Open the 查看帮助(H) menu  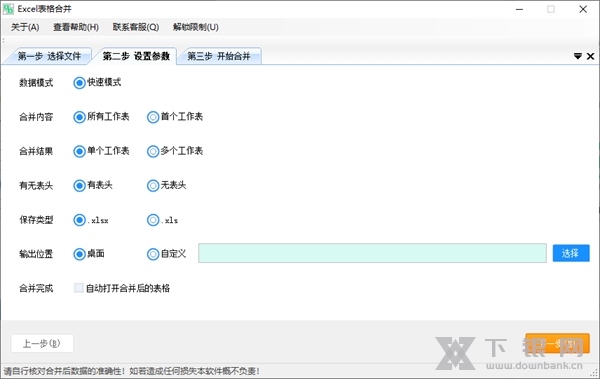pyautogui.click(x=76, y=27)
